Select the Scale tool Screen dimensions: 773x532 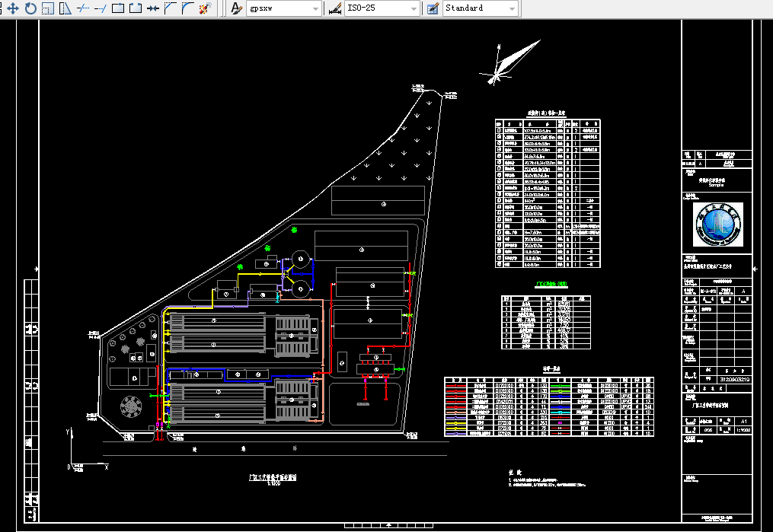48,8
